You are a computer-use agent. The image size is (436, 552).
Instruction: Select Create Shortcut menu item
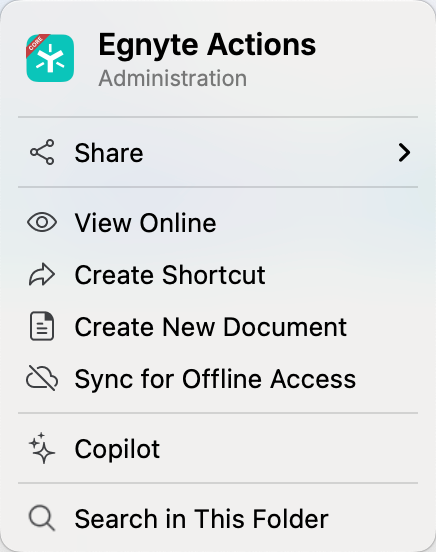click(218, 275)
